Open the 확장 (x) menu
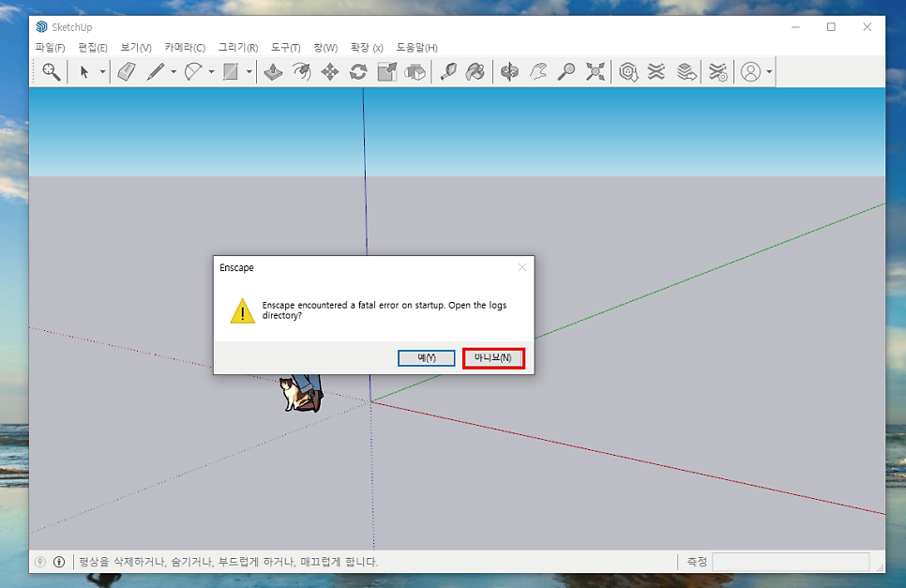The width and height of the screenshot is (906, 588). click(x=367, y=48)
